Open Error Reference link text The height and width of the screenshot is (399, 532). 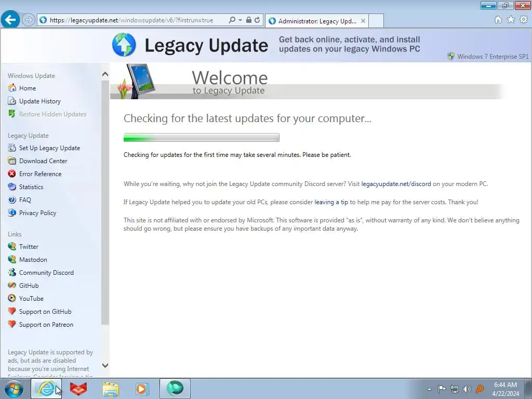[41, 174]
